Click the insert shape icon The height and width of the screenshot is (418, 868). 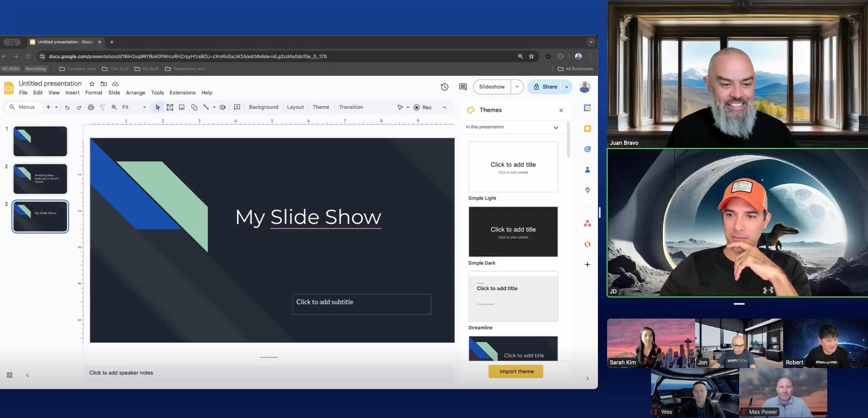coord(194,107)
